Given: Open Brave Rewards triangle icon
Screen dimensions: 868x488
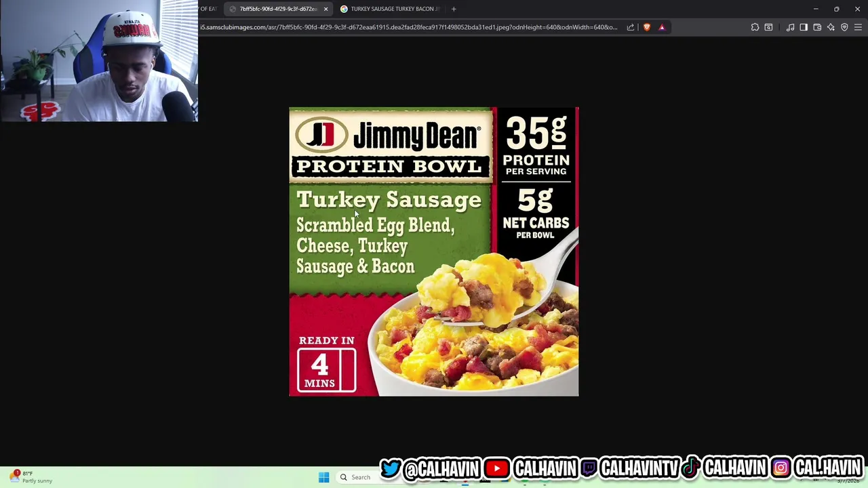Looking at the screenshot, I should (662, 27).
